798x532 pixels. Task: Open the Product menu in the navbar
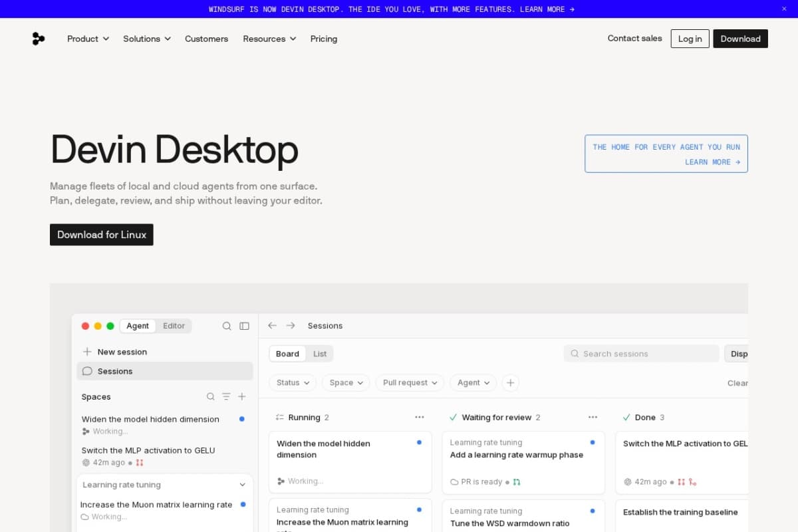pos(88,39)
